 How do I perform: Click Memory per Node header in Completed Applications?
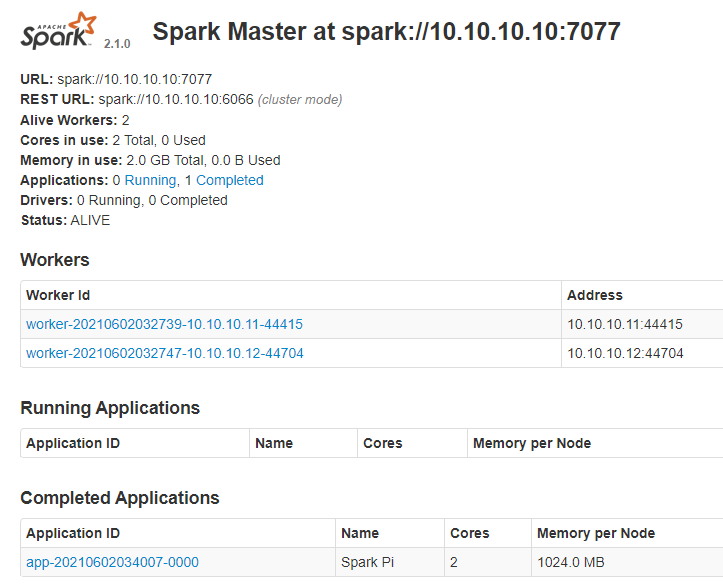pyautogui.click(x=596, y=533)
